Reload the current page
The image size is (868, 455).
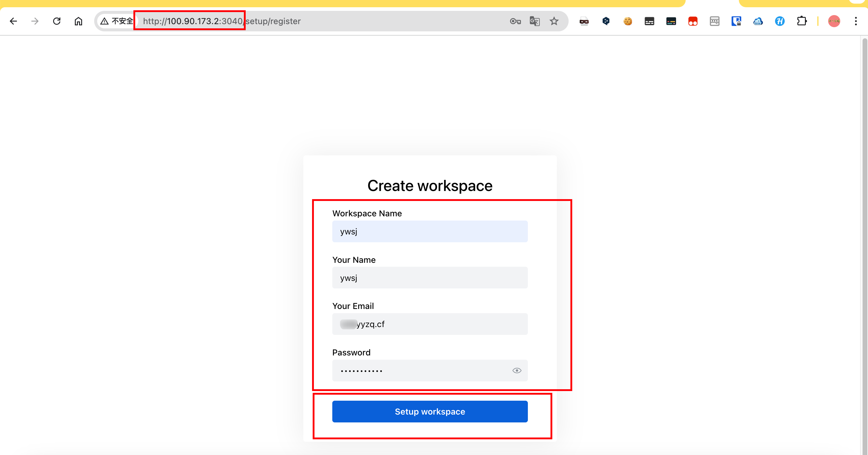coord(57,21)
